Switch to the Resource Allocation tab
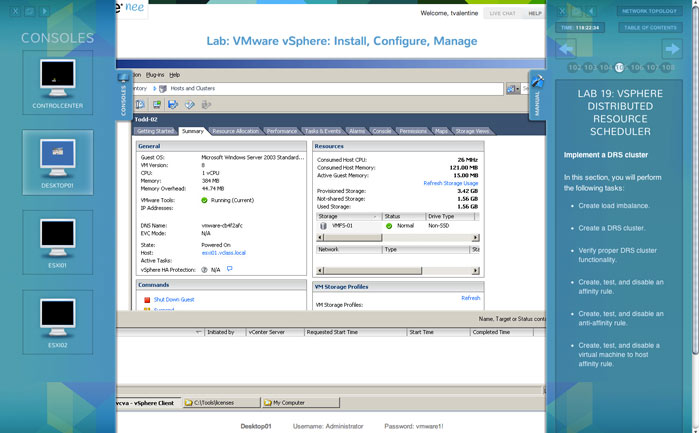The width and height of the screenshot is (700, 433). [x=235, y=131]
